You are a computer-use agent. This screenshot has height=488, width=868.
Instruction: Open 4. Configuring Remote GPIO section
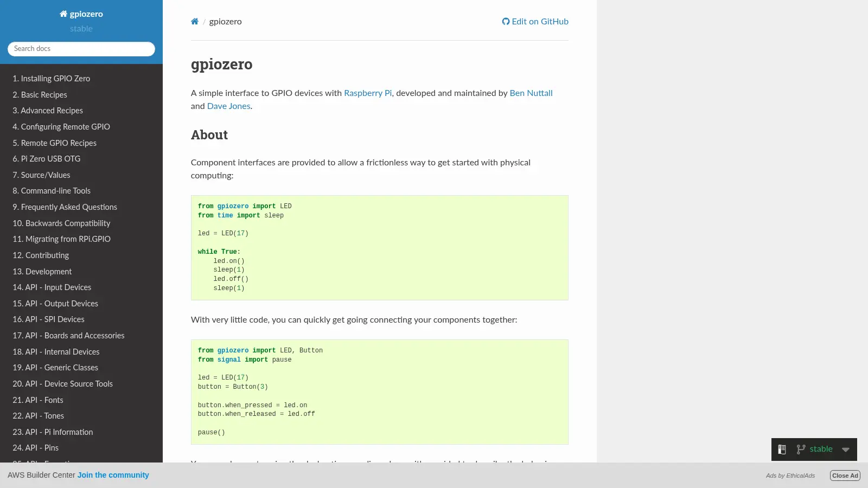coord(81,127)
